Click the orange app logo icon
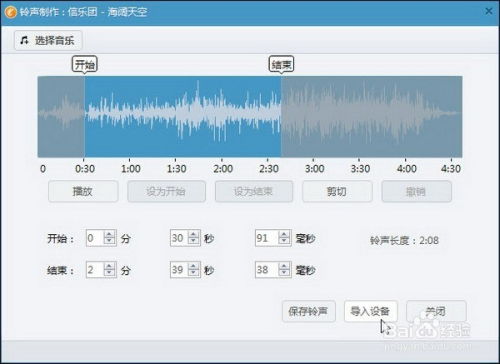Image resolution: width=500 pixels, height=364 pixels. tap(11, 12)
